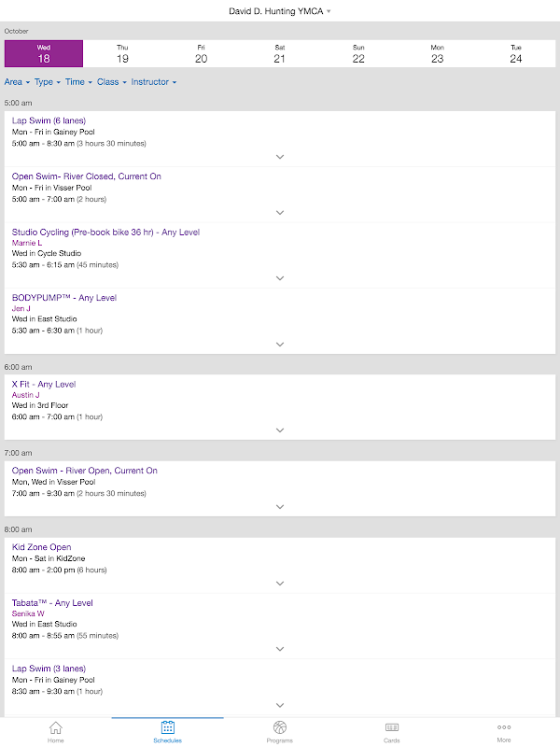Tap the Home icon in bottom bar
This screenshot has height=747, width=560.
56,727
